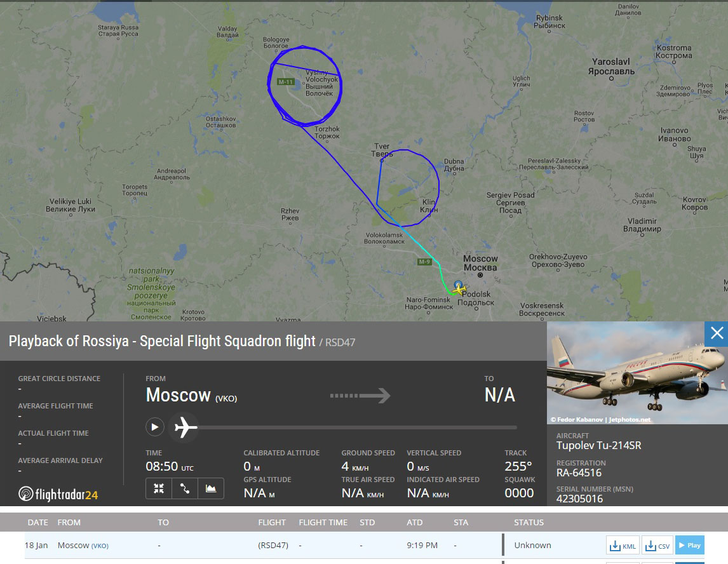Download the CSV file for RSD47

658,546
